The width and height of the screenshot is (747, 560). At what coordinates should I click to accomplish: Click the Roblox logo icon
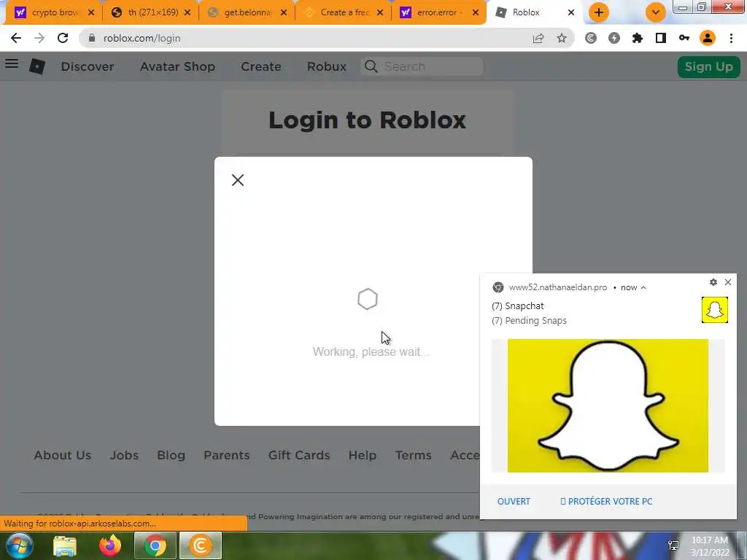[x=37, y=66]
